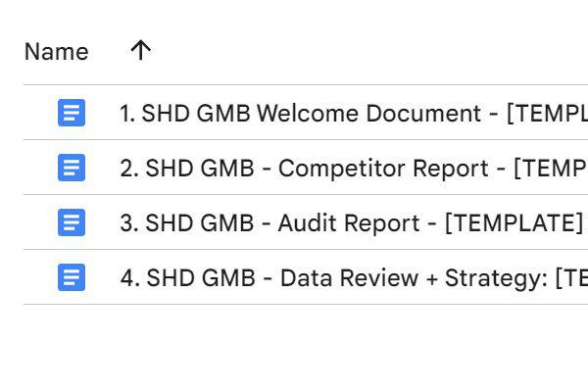
Task: Click the Welcome Document Google Docs icon
Action: tap(71, 113)
